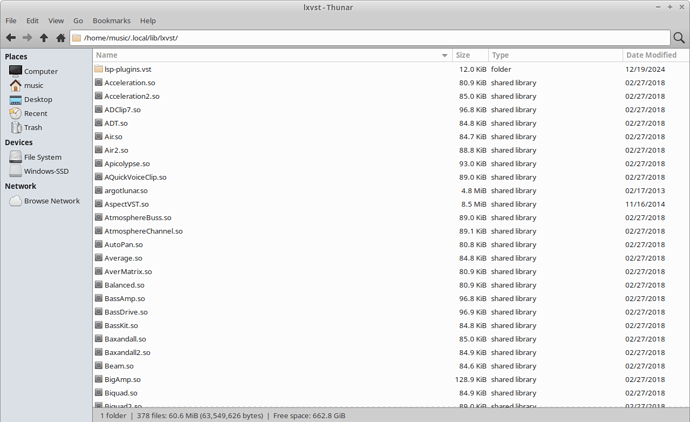
Task: Open the Recent sidebar entry
Action: point(36,113)
